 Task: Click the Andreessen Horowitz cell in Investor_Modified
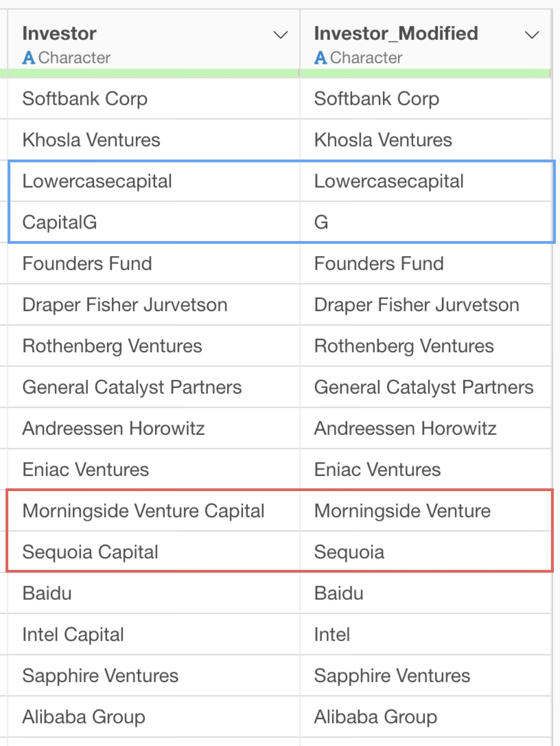[405, 429]
